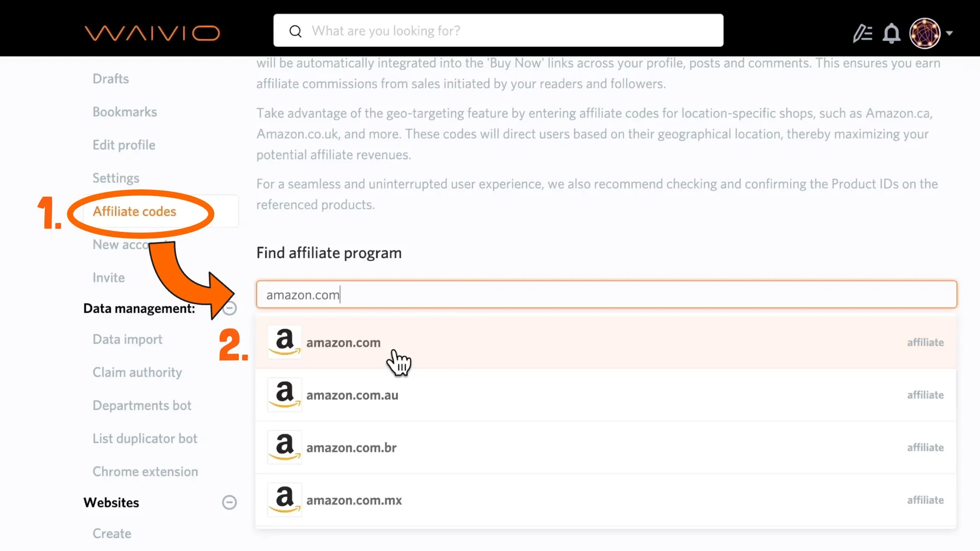Click the Waivio logo
Screen dimensions: 980x551
click(x=152, y=33)
